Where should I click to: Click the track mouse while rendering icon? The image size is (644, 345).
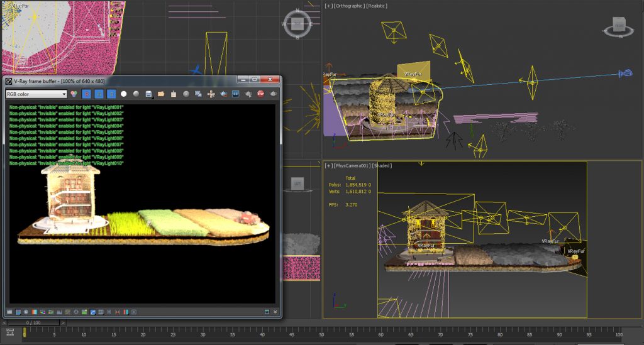(x=211, y=94)
